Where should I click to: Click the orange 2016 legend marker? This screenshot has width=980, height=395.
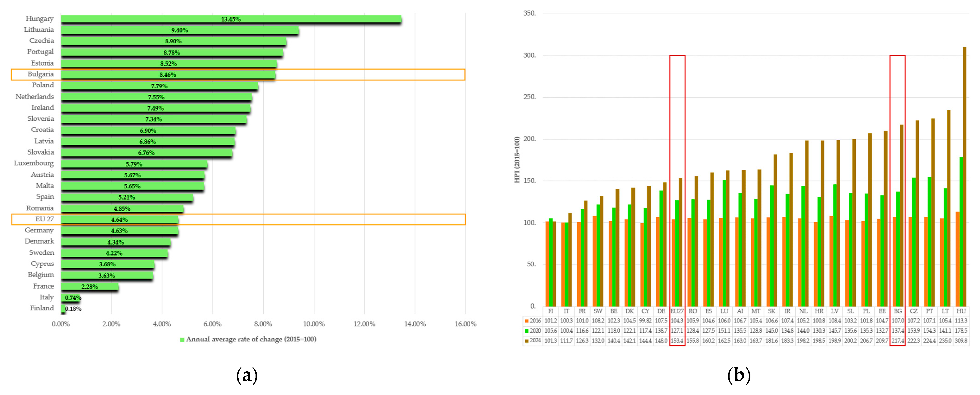(527, 321)
